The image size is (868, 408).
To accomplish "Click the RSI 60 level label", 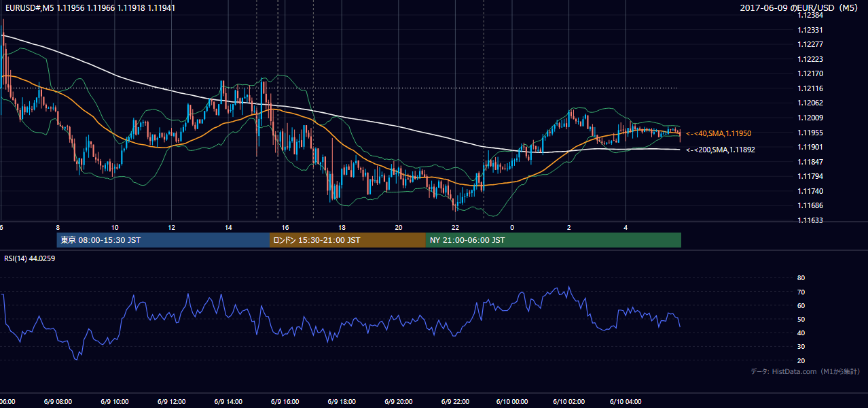I will click(x=801, y=305).
